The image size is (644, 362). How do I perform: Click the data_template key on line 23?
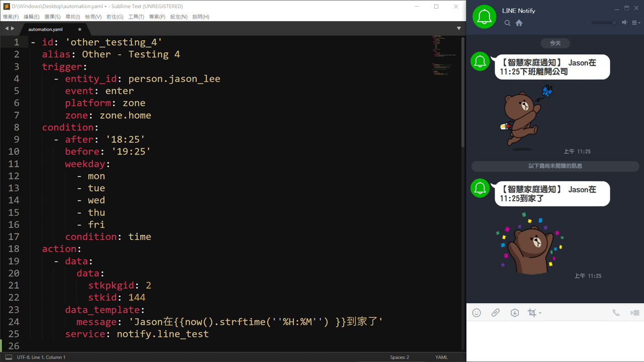[102, 310]
